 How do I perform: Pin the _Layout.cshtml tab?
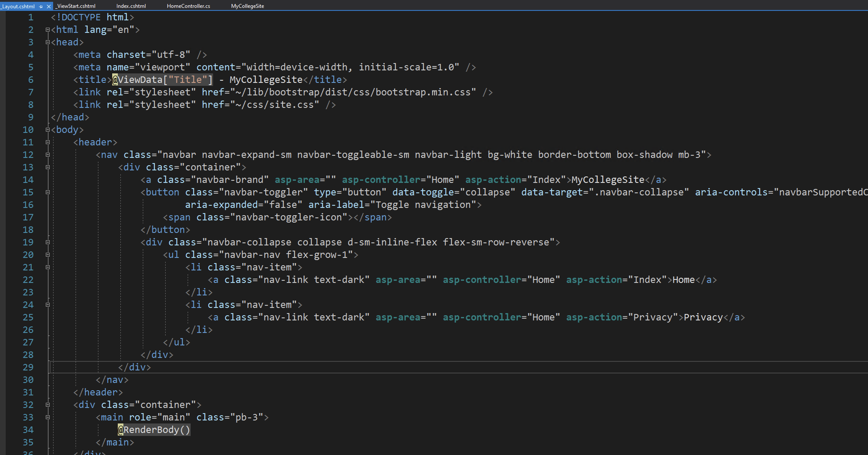[x=41, y=6]
